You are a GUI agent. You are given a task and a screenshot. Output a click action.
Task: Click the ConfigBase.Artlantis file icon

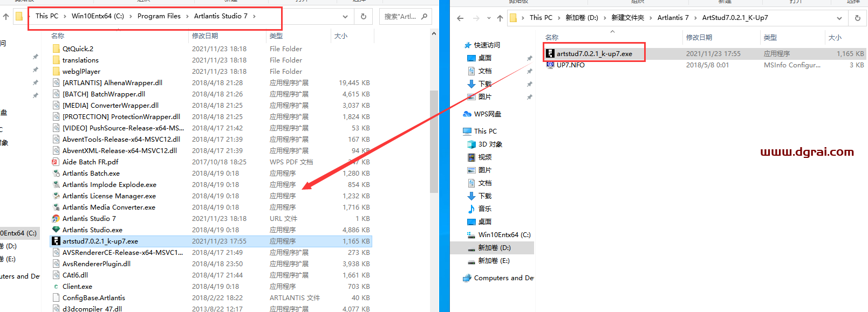pyautogui.click(x=56, y=297)
